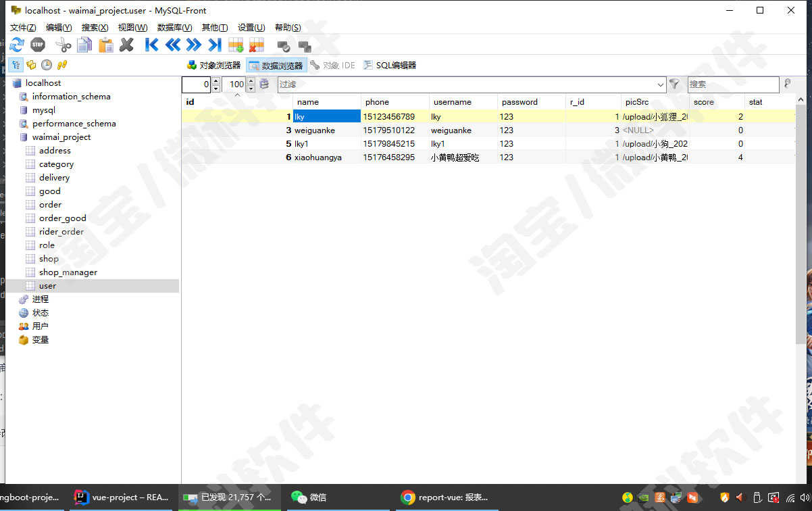Sort by the score column header
The image size is (812, 511).
point(717,102)
